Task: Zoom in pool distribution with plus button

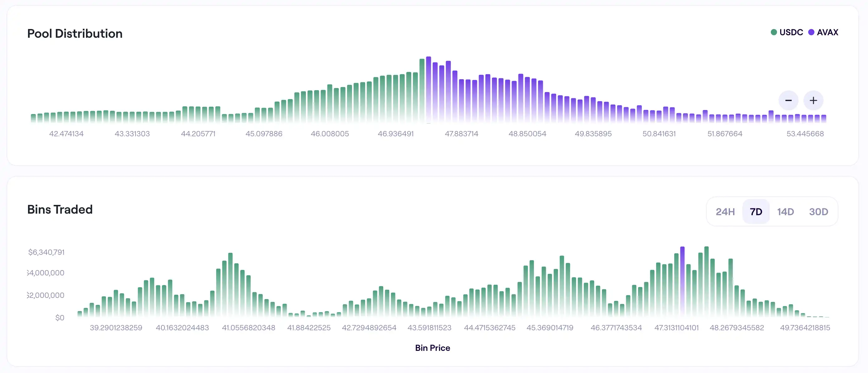Action: point(813,100)
